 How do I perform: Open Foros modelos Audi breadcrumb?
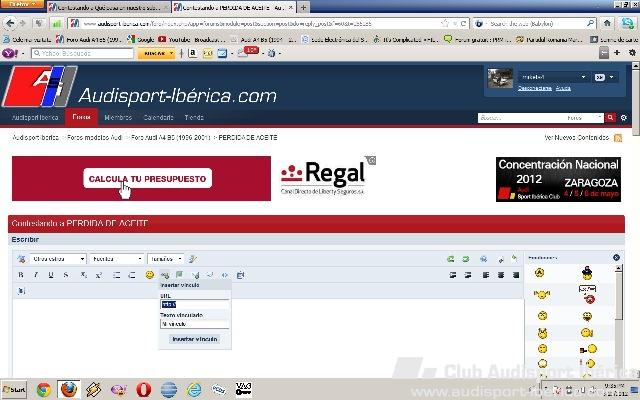(95, 138)
